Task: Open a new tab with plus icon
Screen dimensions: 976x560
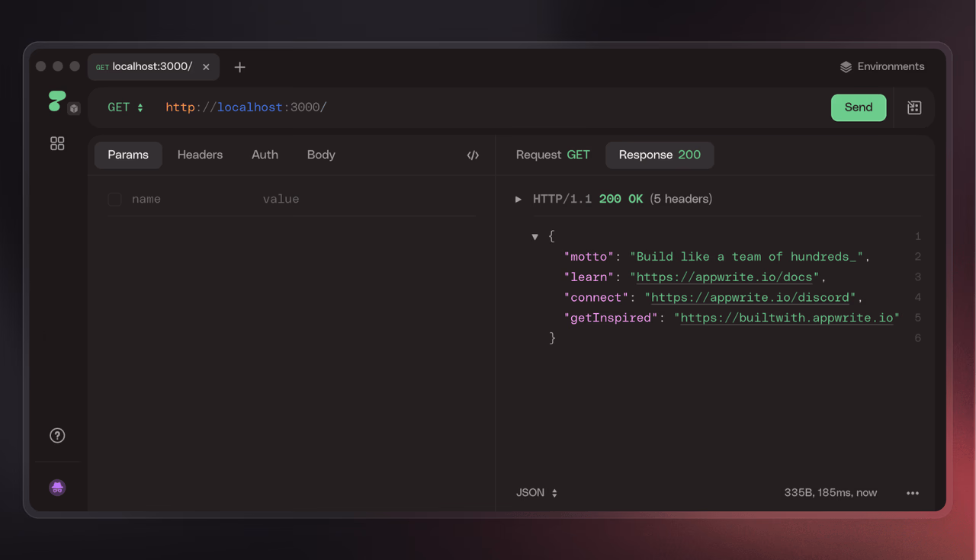Action: point(239,67)
